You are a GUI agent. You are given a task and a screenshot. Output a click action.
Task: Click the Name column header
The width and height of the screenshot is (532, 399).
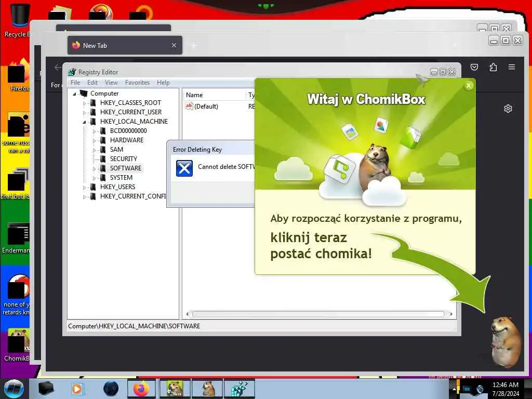tap(214, 95)
